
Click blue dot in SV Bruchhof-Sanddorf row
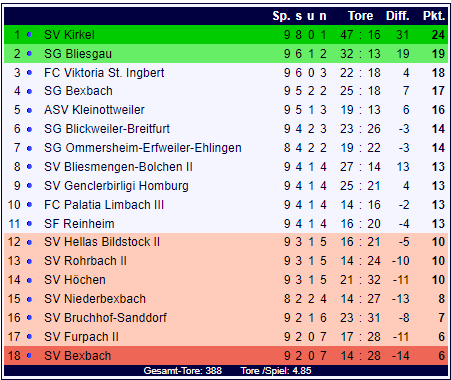pyautogui.click(x=30, y=318)
